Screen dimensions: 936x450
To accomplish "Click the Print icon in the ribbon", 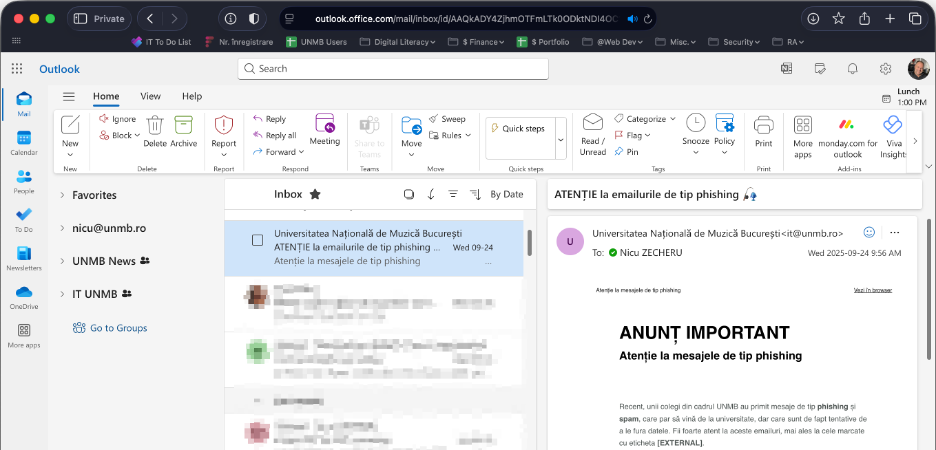I will [763, 125].
